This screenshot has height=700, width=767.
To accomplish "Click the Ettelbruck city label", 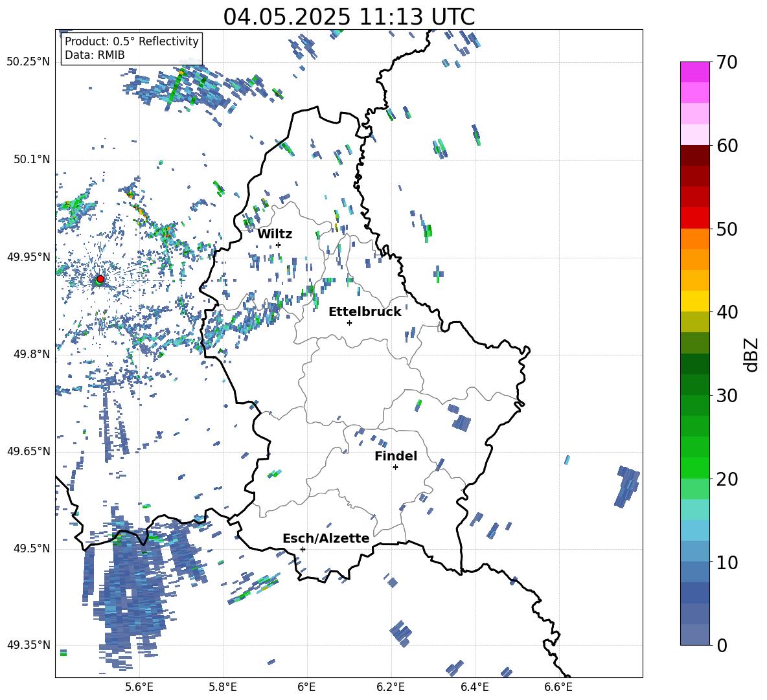I will (365, 312).
